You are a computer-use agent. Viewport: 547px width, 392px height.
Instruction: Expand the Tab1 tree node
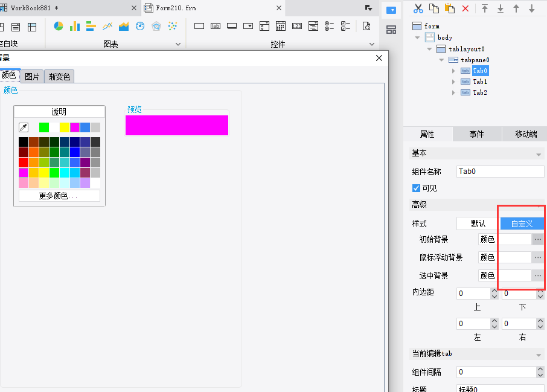[x=453, y=82]
